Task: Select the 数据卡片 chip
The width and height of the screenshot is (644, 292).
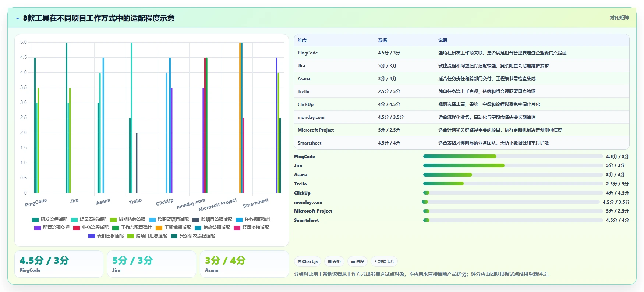Action: pos(384,261)
